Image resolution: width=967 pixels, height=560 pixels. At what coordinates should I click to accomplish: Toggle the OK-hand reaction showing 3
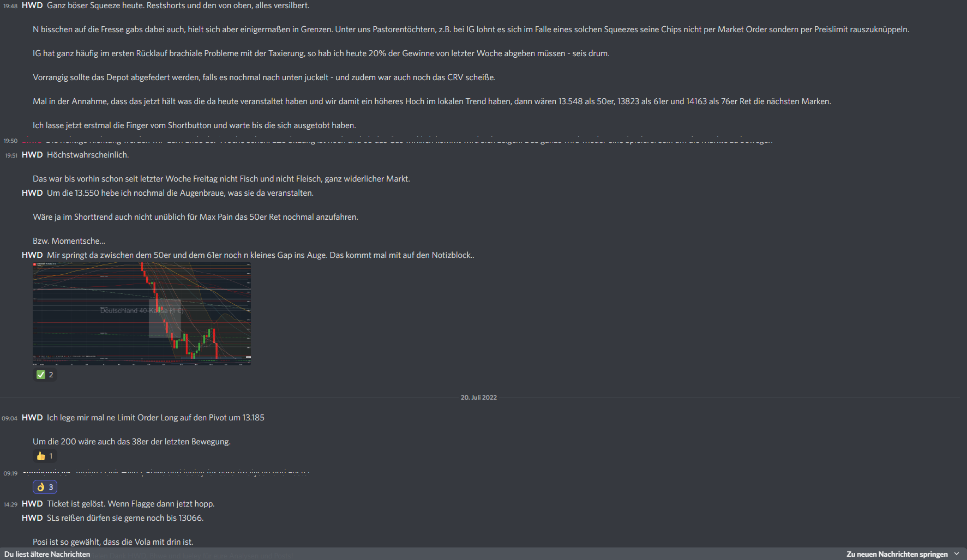[45, 487]
